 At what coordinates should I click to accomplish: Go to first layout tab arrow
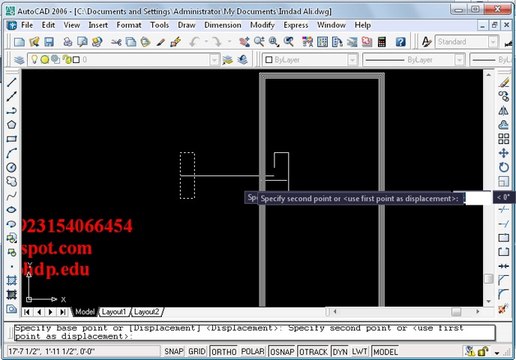pos(27,312)
